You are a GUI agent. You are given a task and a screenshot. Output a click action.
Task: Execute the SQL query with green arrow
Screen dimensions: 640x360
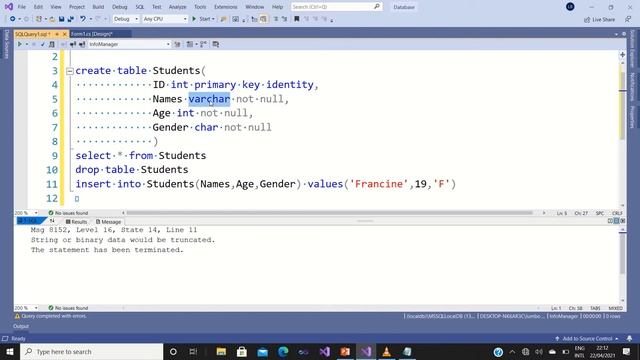pyautogui.click(x=19, y=44)
